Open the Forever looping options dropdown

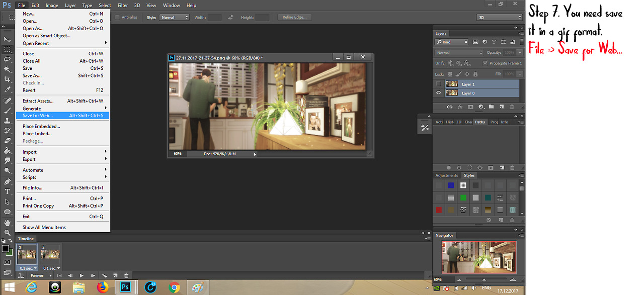click(40, 275)
